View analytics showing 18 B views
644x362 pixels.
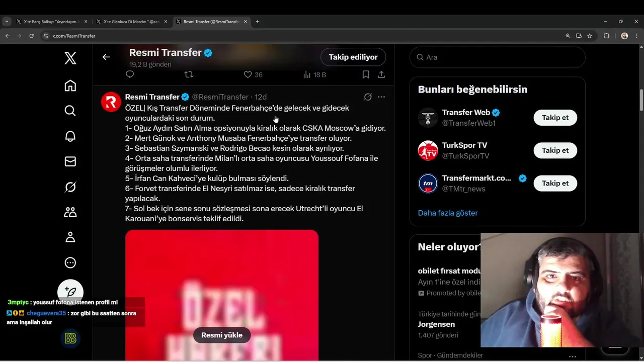314,74
